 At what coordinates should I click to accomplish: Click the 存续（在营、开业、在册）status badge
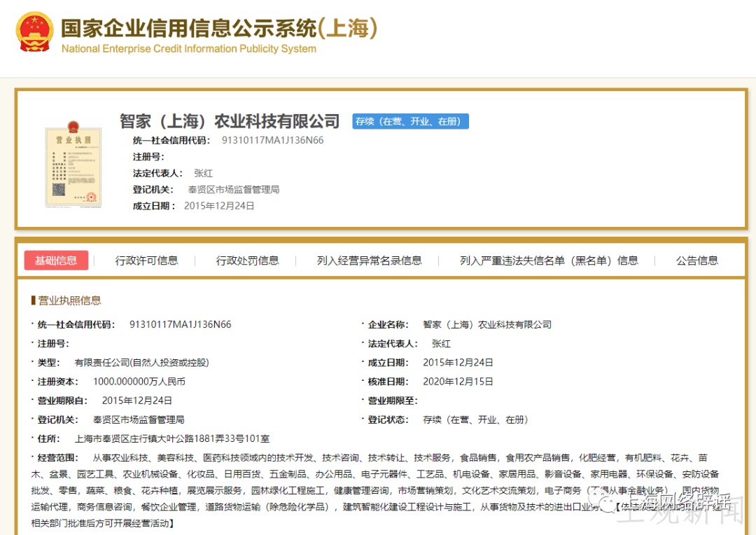point(410,122)
